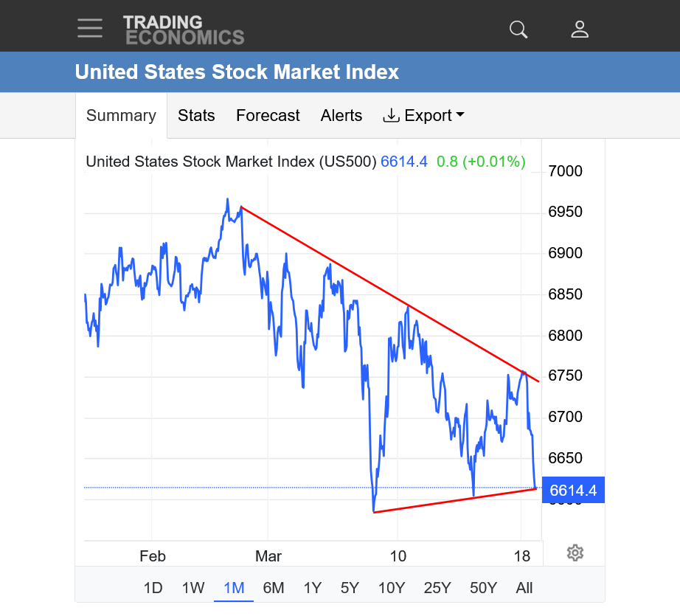This screenshot has width=680, height=616.
Task: Select the 1D time range
Action: point(153,588)
